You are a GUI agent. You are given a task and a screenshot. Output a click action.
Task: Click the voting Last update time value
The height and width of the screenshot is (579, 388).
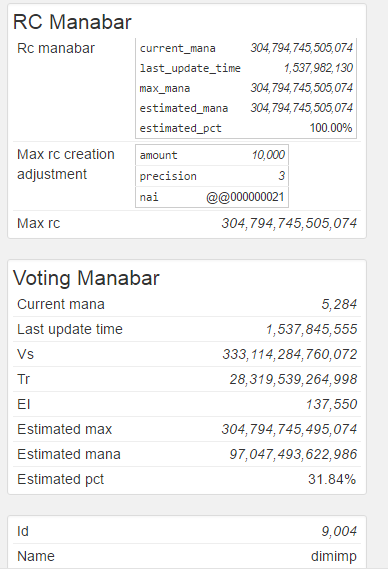tap(312, 329)
